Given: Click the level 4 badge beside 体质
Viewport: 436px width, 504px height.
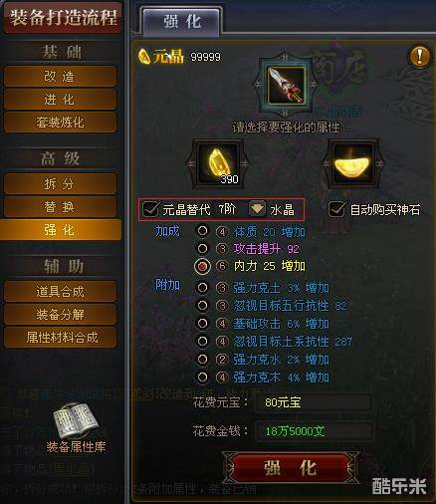Looking at the screenshot, I should coord(222,231).
